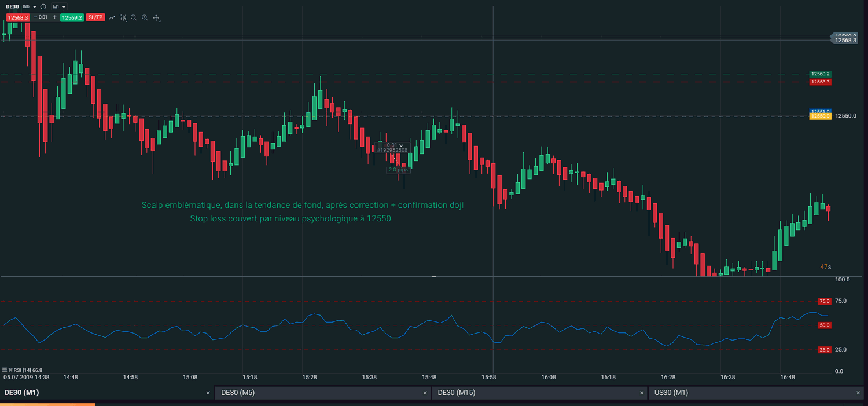Click the SL/TP button
Screen dimensions: 868x406
(x=95, y=17)
